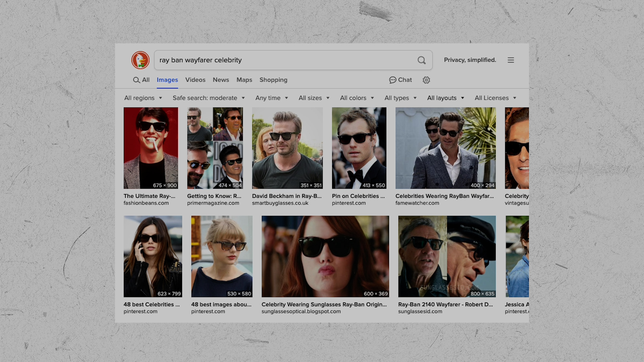Viewport: 644px width, 362px height.
Task: Open the 623 × 799 phone call thumbnail
Action: point(153,256)
